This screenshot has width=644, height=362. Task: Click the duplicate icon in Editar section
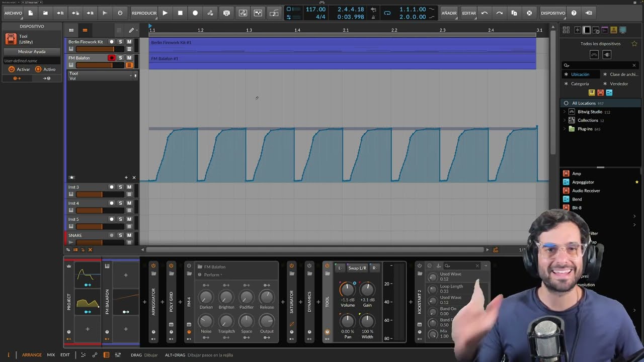pyautogui.click(x=514, y=13)
